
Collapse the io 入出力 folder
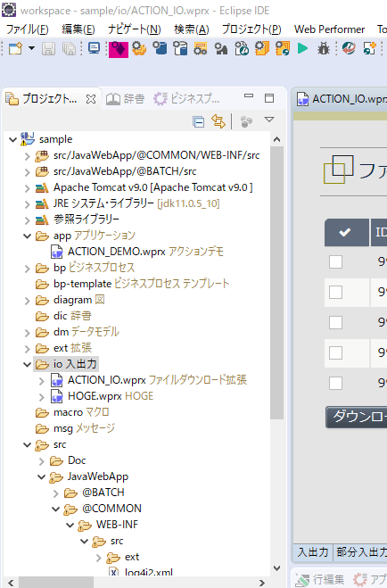click(28, 365)
